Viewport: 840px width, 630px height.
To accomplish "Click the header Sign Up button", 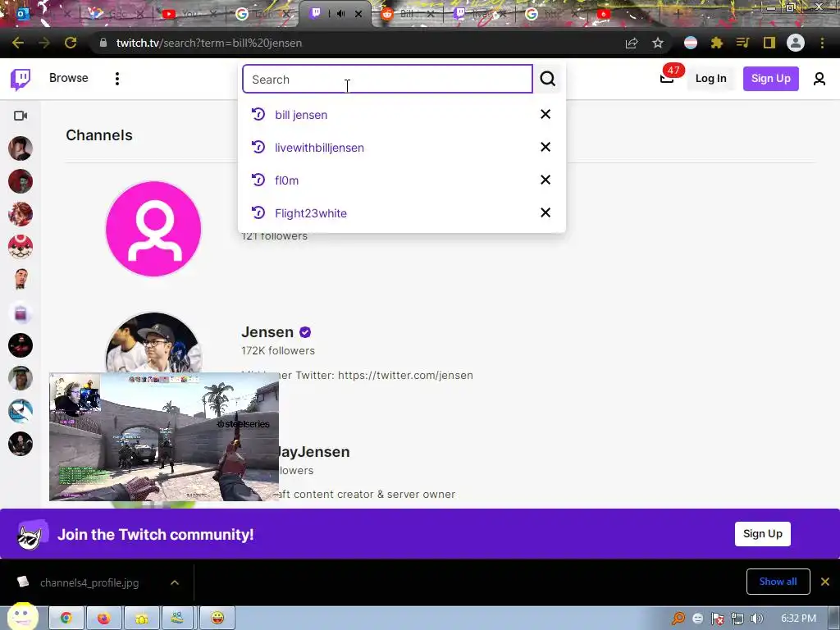I will [x=771, y=78].
